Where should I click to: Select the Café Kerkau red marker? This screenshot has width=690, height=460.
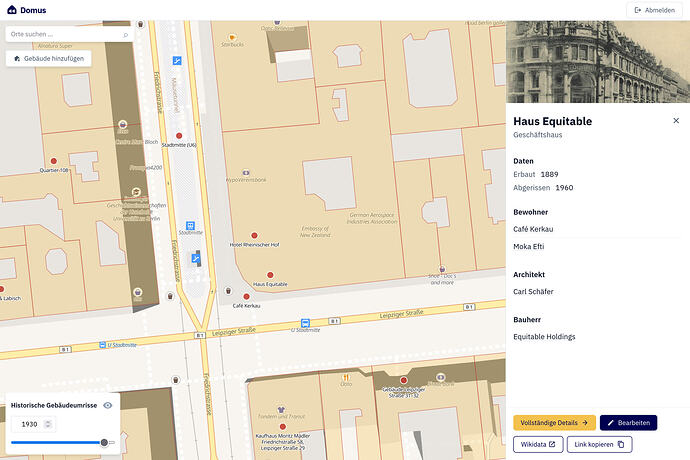click(246, 297)
